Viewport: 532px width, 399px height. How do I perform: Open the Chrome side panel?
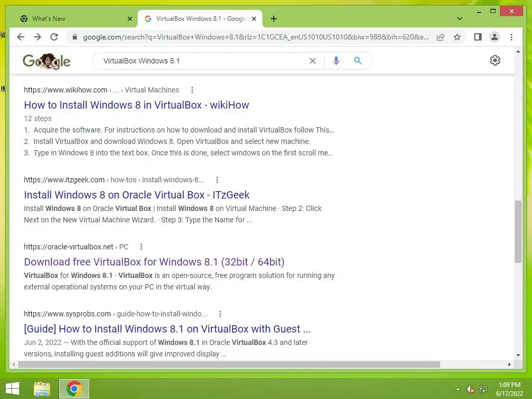pos(478,37)
